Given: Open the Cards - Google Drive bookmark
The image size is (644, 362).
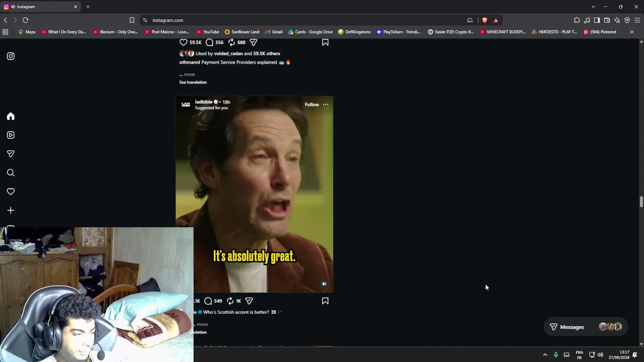Looking at the screenshot, I should (x=310, y=32).
